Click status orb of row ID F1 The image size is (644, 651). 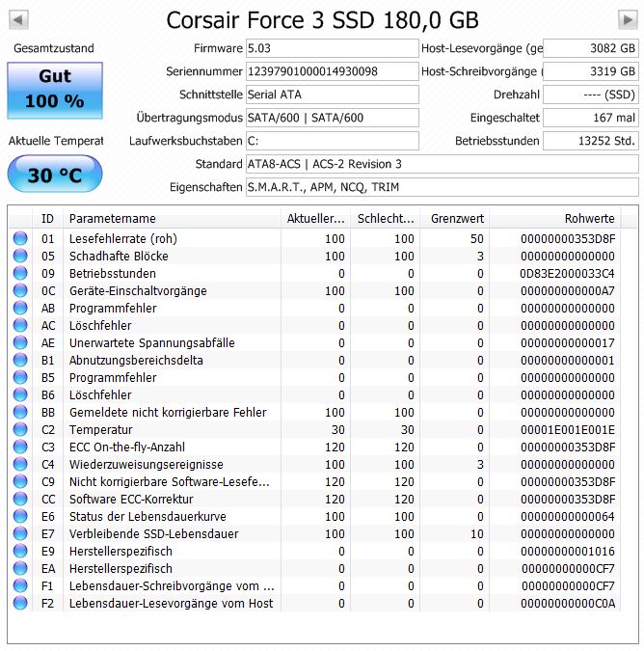click(20, 585)
